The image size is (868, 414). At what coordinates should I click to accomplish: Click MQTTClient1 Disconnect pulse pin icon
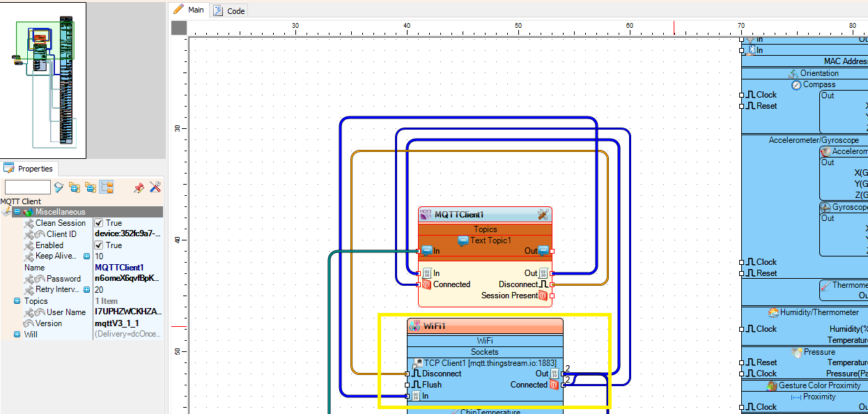coord(544,284)
